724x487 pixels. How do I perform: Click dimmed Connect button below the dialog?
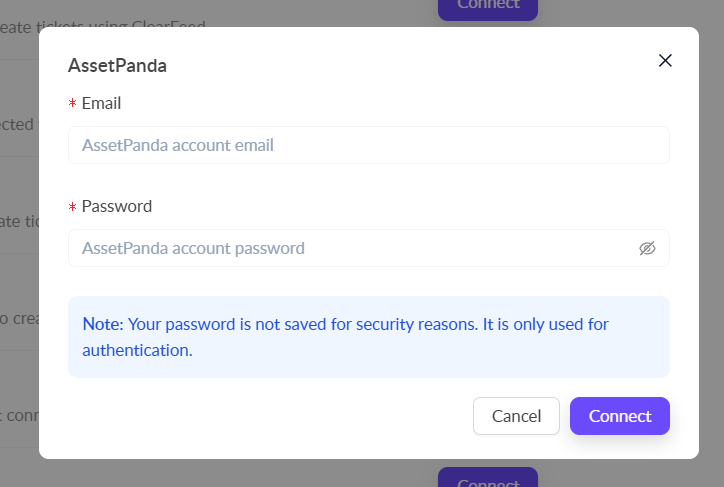click(487, 479)
